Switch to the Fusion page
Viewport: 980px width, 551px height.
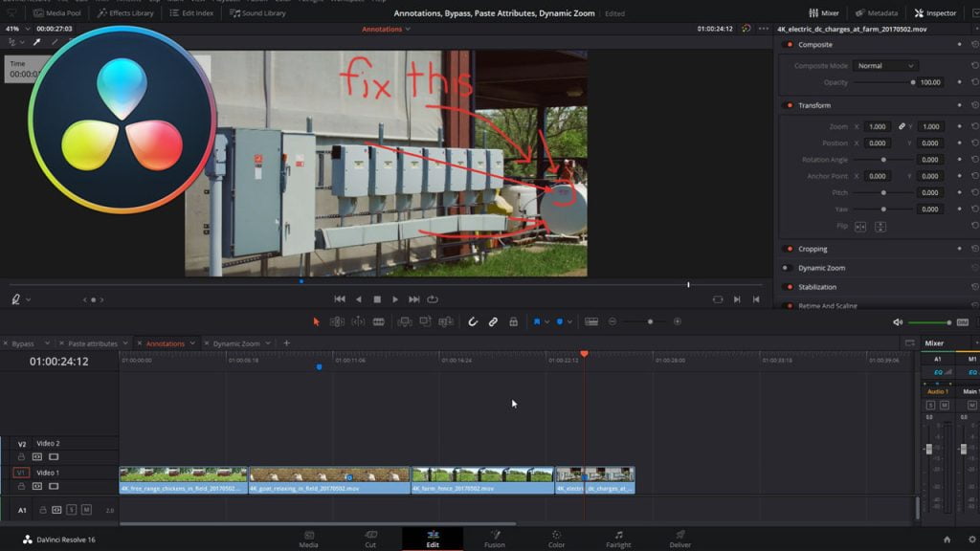(495, 539)
